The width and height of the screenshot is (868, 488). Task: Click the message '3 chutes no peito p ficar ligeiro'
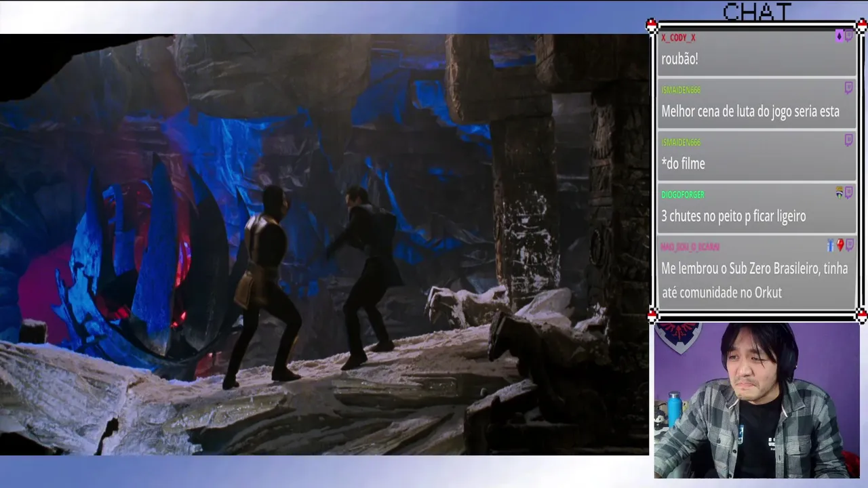coord(734,216)
